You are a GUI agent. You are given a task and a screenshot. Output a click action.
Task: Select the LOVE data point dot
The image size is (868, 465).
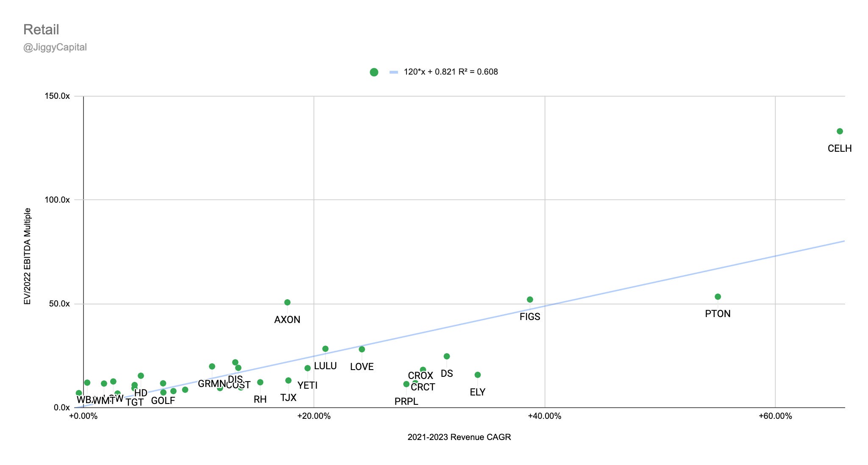click(362, 349)
